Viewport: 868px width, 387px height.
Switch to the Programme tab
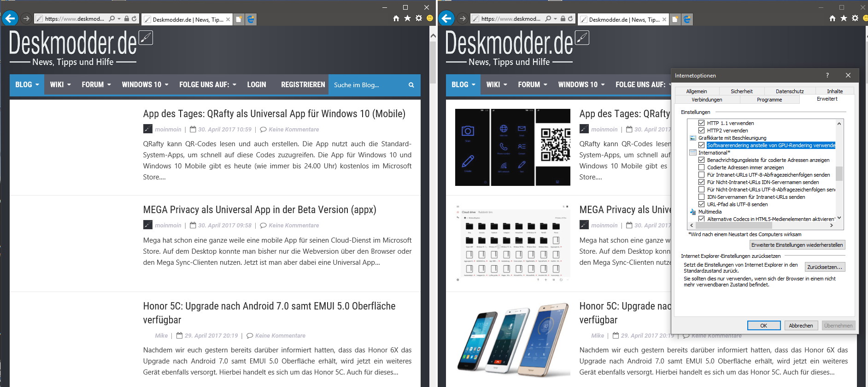769,100
